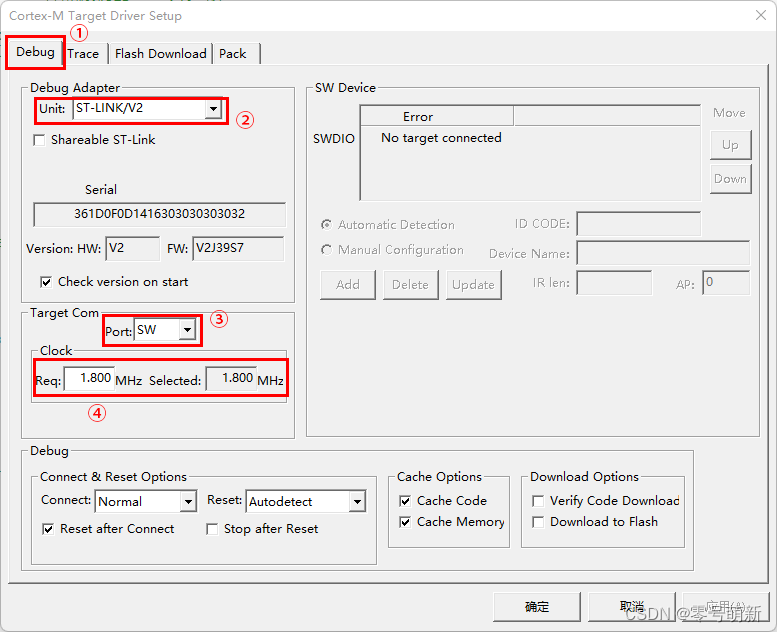777x632 pixels.
Task: Open the Reset type dropdown
Action: coord(357,502)
